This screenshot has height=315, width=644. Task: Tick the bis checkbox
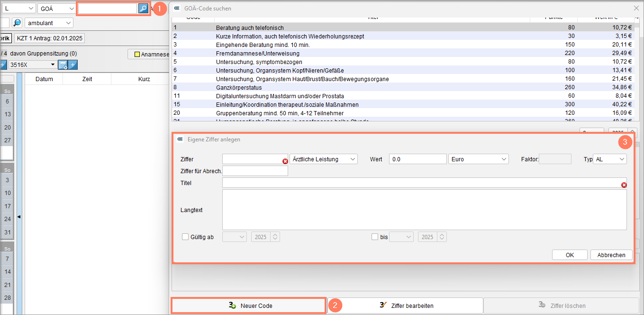point(375,237)
